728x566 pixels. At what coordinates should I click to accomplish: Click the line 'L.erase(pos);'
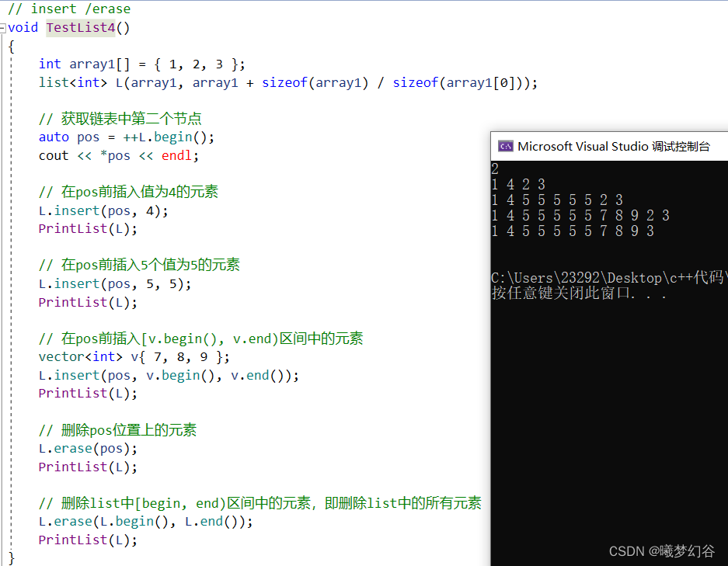tap(88, 449)
